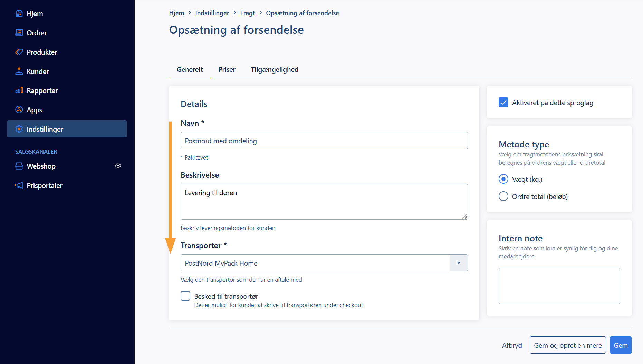Open PostNord MyPack Home combo box
Screen dimensions: 643x364
click(x=324, y=263)
